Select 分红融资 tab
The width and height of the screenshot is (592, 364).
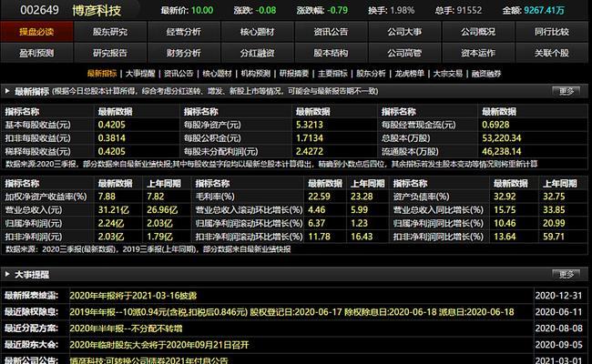pos(257,53)
